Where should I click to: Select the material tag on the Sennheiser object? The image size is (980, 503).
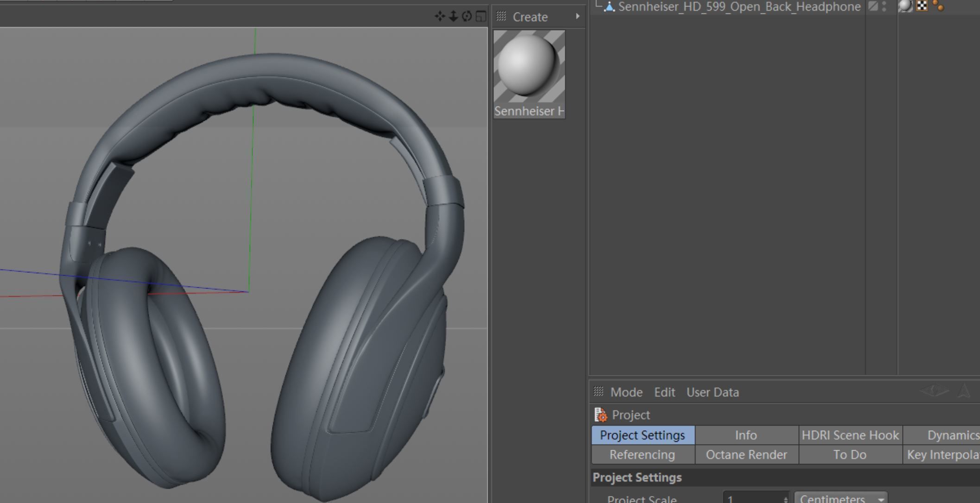point(905,6)
